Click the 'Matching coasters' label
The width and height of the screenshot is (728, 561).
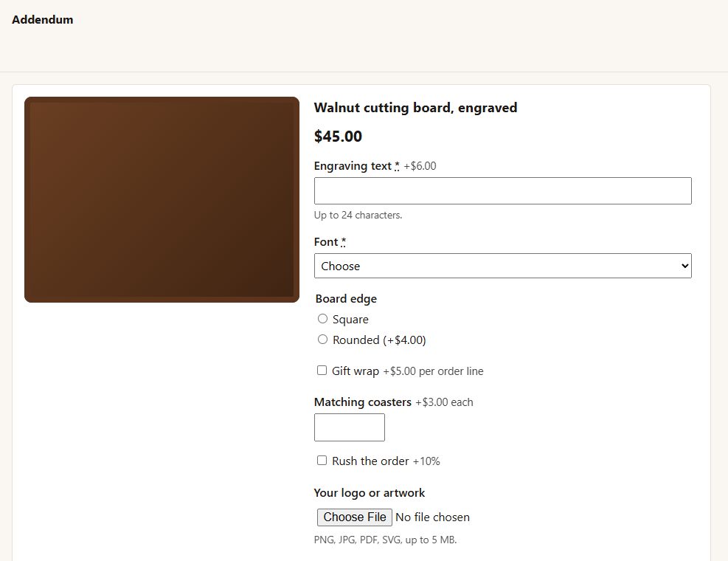[x=363, y=402]
